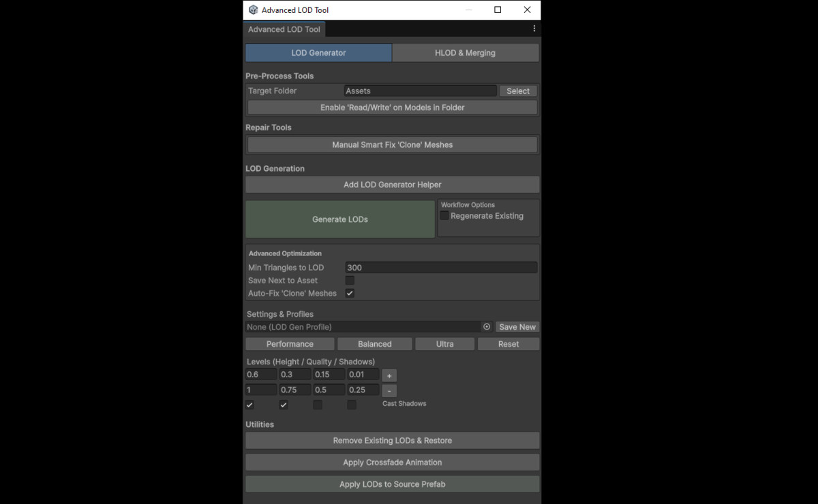Click the minus icon to remove a LOD level
The image size is (818, 504).
pos(389,390)
